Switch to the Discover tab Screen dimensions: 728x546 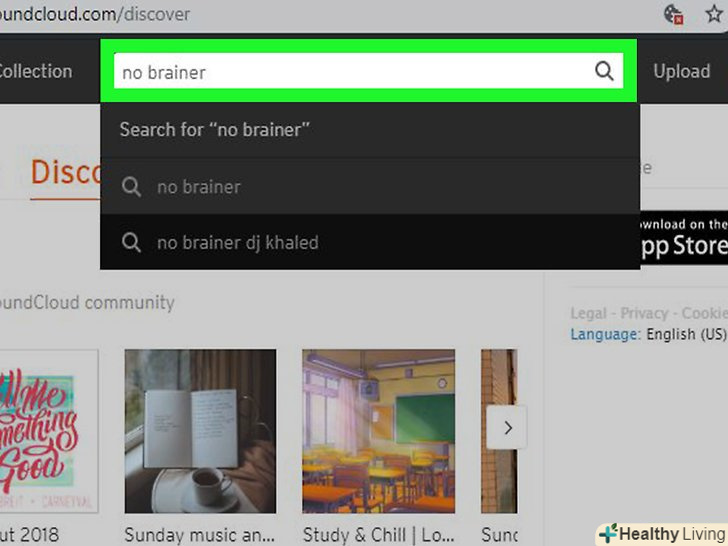(65, 172)
